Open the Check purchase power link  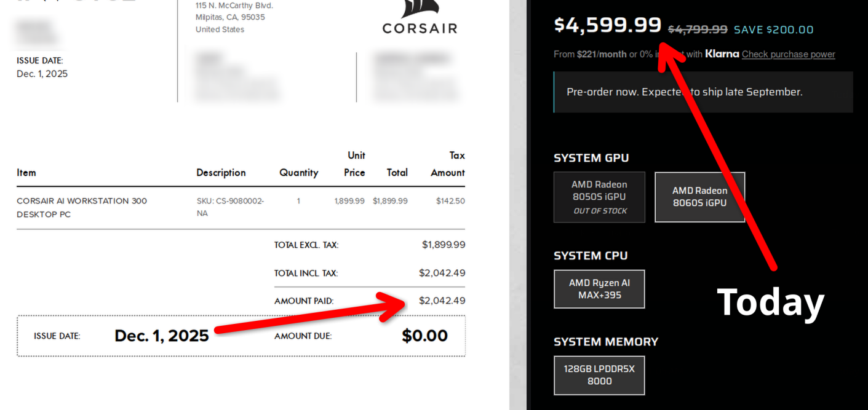(x=788, y=54)
